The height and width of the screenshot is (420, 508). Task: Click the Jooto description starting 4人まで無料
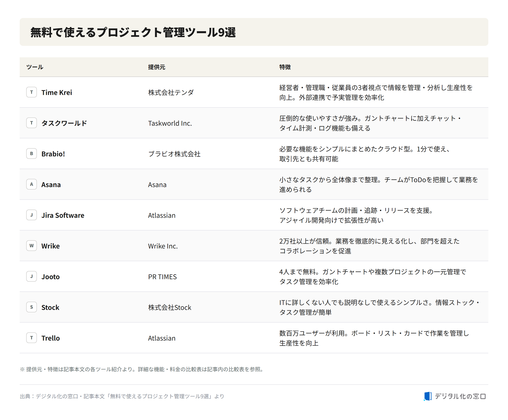tap(373, 277)
